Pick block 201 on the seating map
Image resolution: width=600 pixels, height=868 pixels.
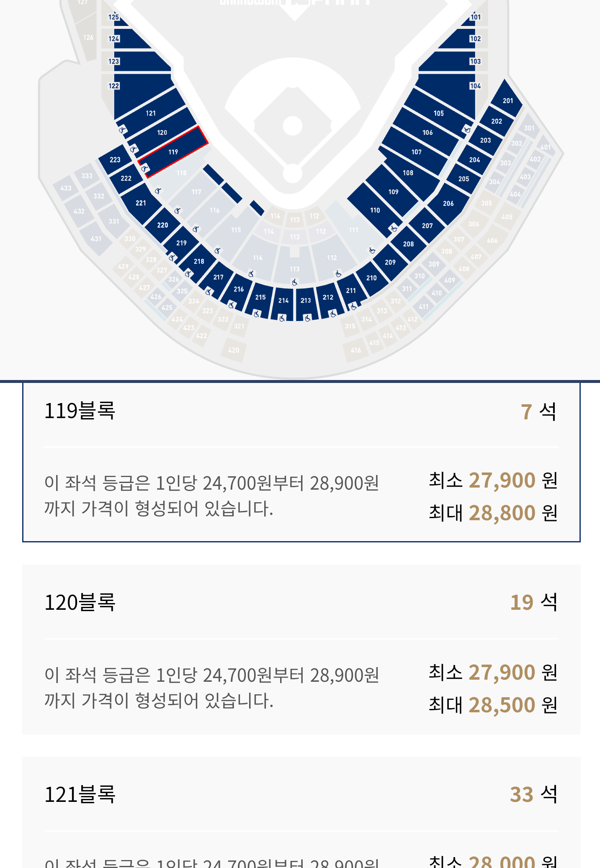click(507, 100)
